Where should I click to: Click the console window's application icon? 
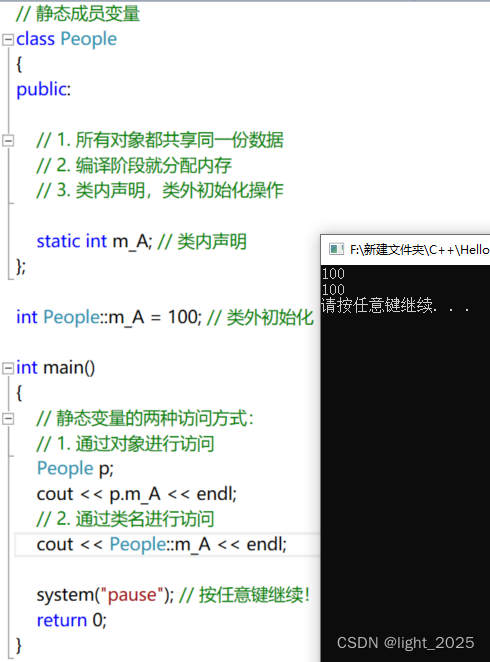[x=336, y=249]
